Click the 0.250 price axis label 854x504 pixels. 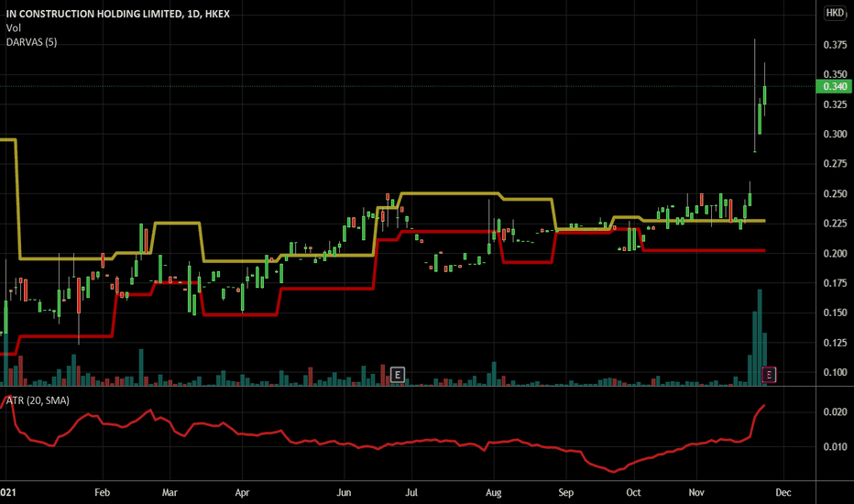(835, 193)
